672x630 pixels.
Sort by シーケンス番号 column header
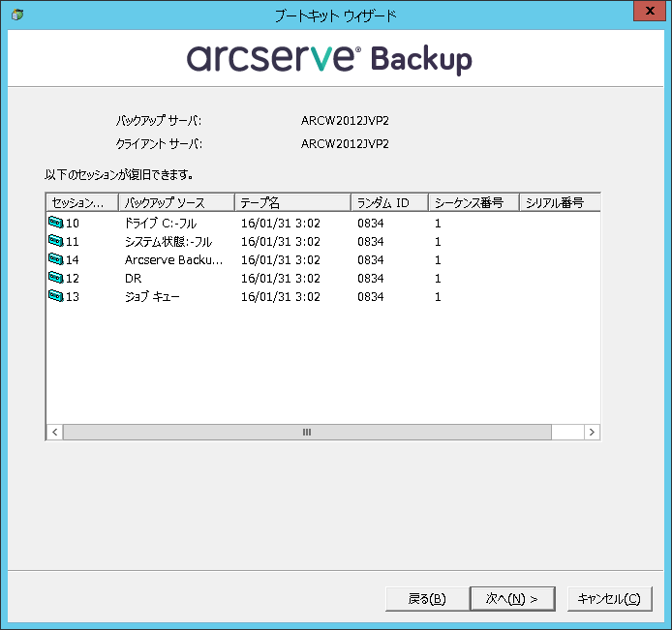coord(474,202)
